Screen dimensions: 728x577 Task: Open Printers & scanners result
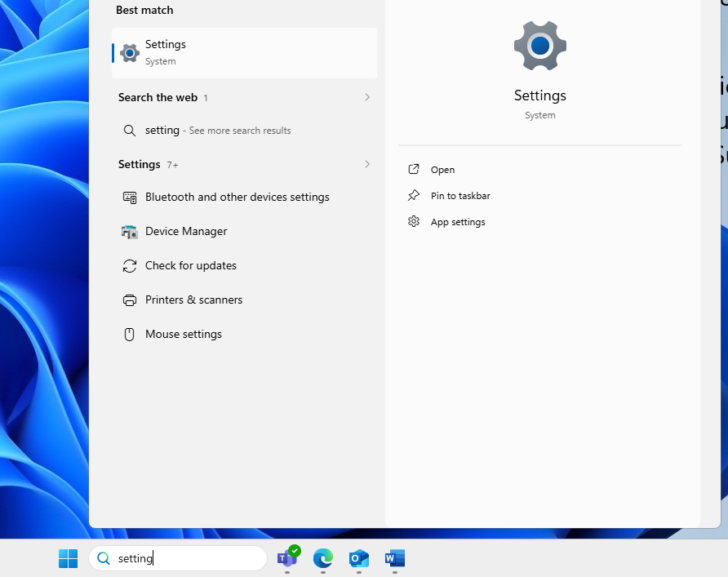click(244, 300)
